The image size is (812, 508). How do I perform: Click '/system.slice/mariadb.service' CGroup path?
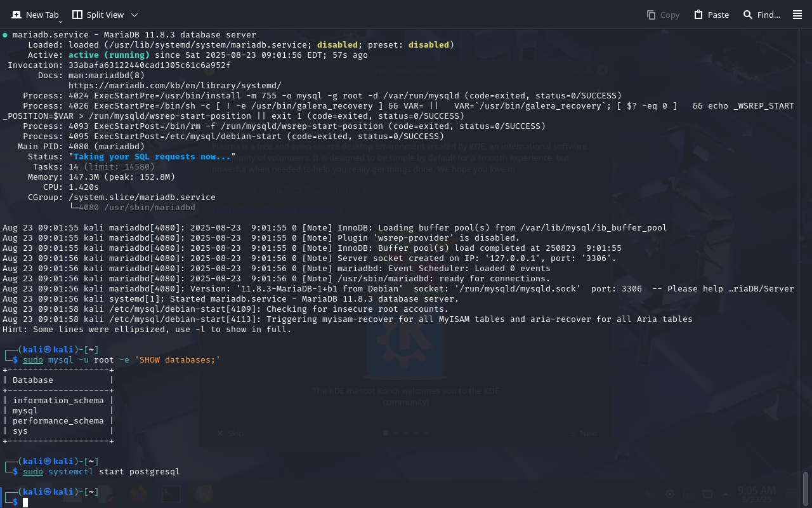pyautogui.click(x=142, y=197)
